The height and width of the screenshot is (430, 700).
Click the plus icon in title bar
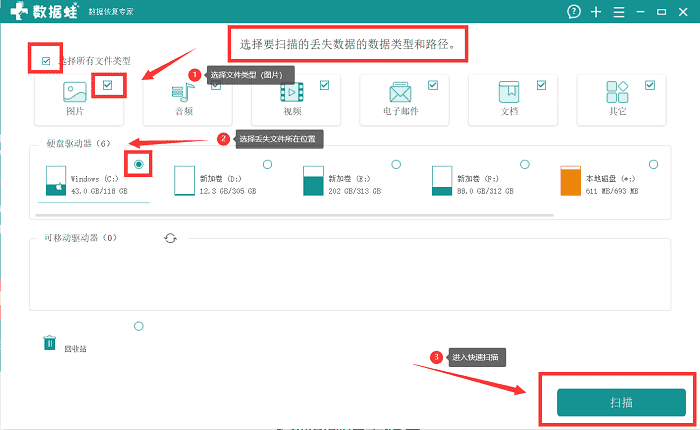pos(596,12)
